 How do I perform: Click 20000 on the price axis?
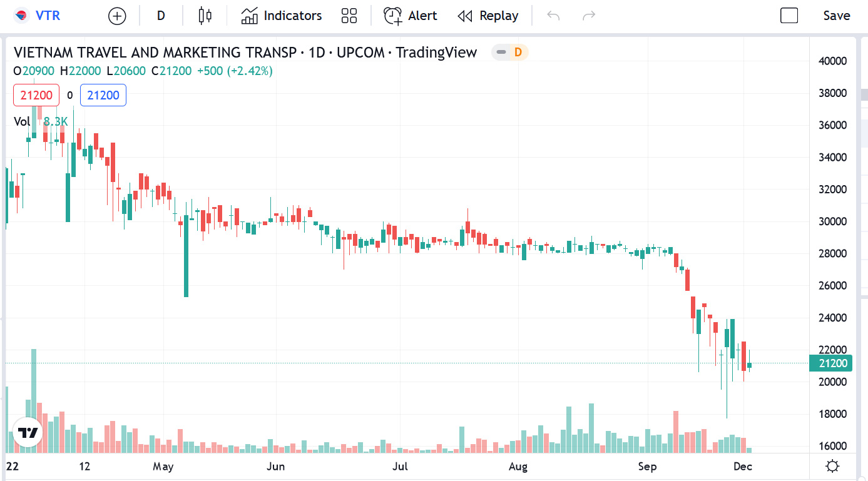click(x=833, y=382)
